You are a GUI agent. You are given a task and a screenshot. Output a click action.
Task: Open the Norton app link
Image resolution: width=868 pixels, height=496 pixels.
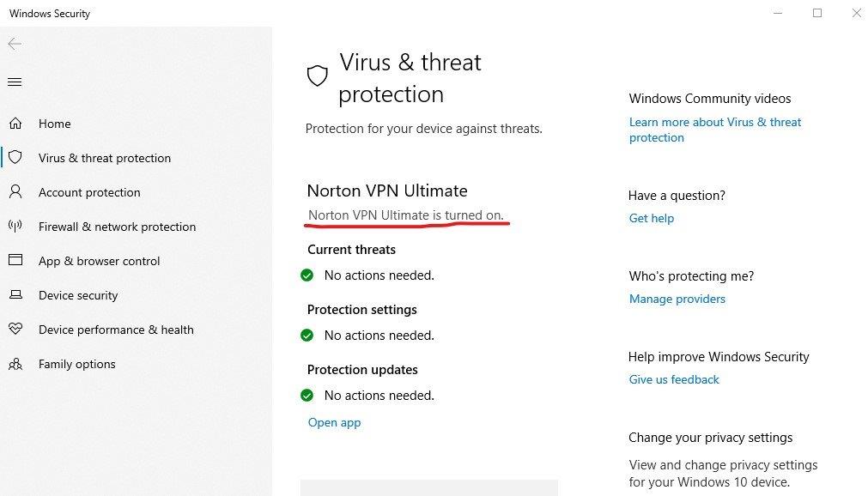[334, 422]
